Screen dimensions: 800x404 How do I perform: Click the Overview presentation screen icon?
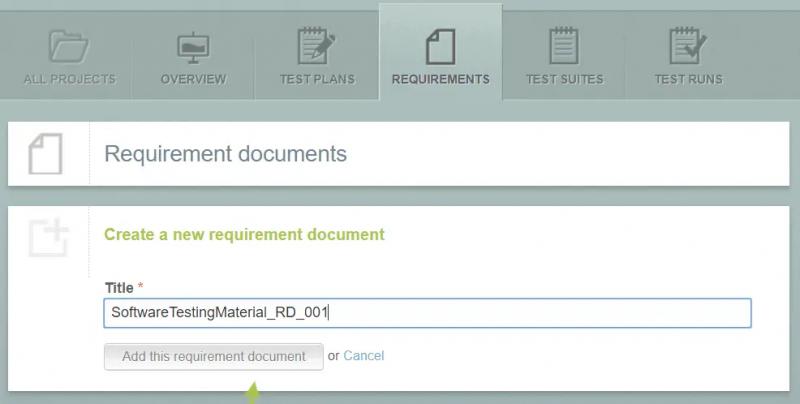193,47
